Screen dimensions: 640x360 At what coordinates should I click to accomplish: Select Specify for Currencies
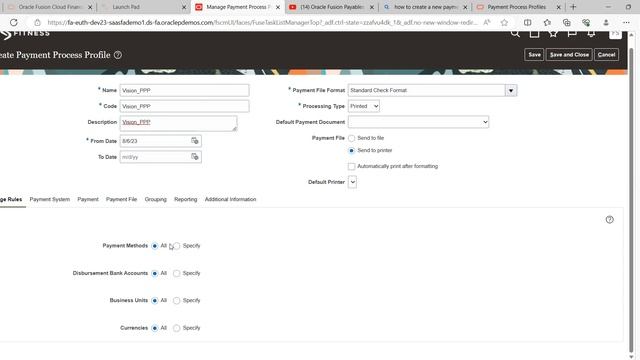(176, 328)
